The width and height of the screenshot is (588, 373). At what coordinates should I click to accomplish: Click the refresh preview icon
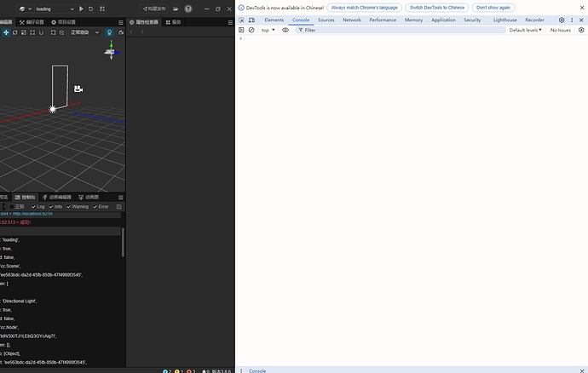[90, 9]
